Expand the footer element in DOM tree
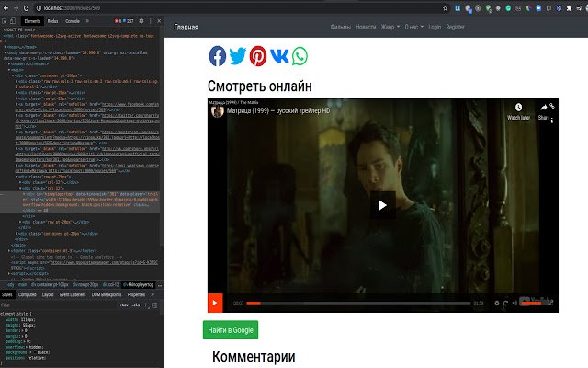The width and height of the screenshot is (588, 368). coord(9,250)
